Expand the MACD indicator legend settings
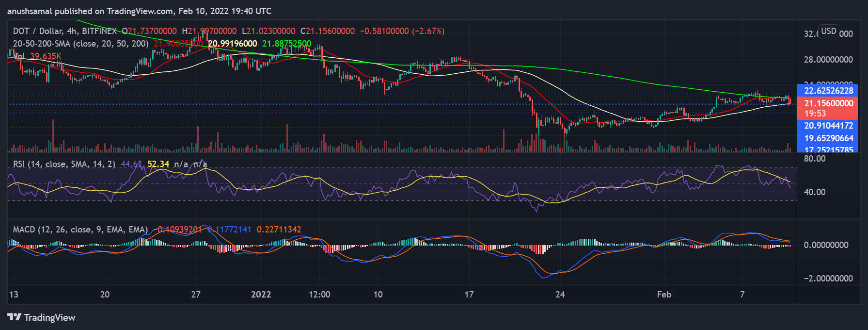The height and width of the screenshot is (330, 868). point(80,230)
